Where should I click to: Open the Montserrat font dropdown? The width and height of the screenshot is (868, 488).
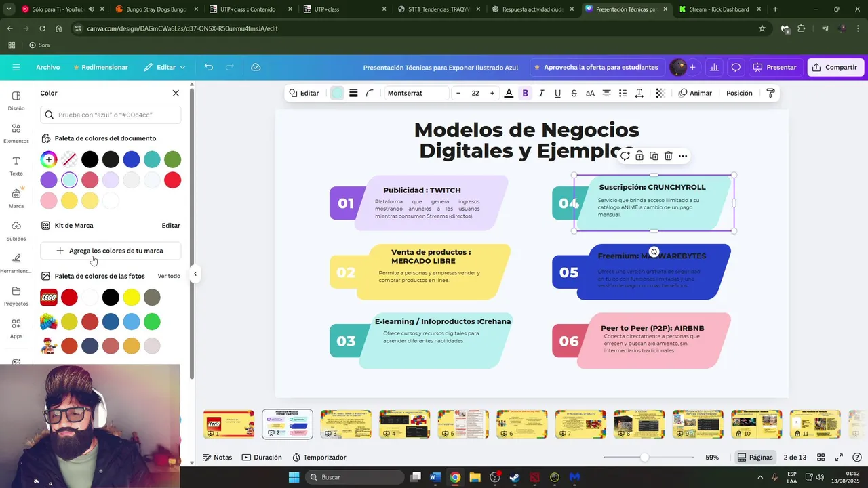click(x=416, y=93)
